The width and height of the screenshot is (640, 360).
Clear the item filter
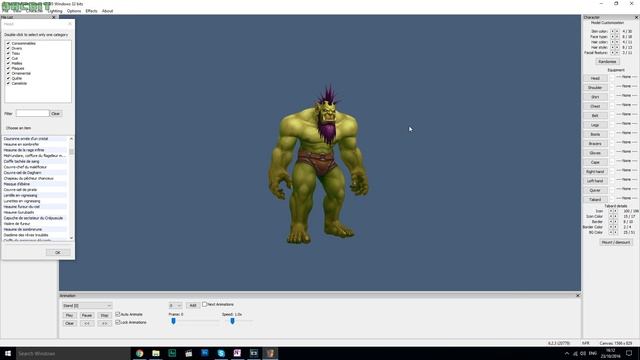56,113
